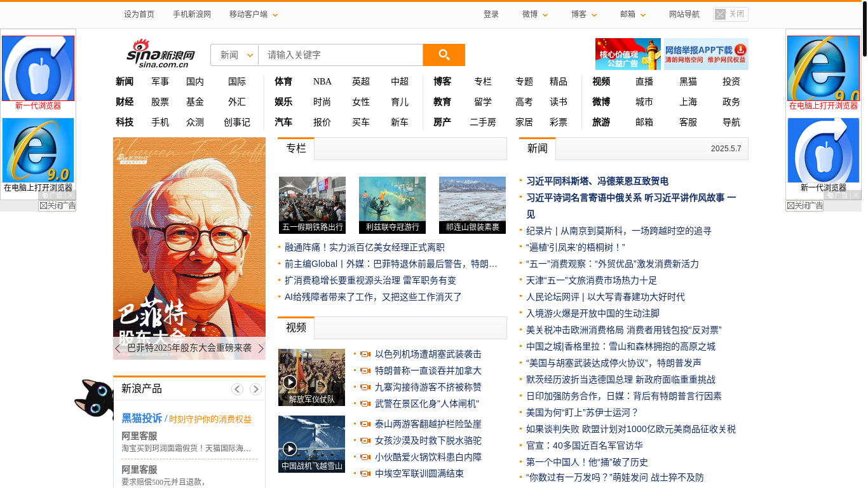Click 登录 to sign in
868x488 pixels.
pyautogui.click(x=491, y=15)
